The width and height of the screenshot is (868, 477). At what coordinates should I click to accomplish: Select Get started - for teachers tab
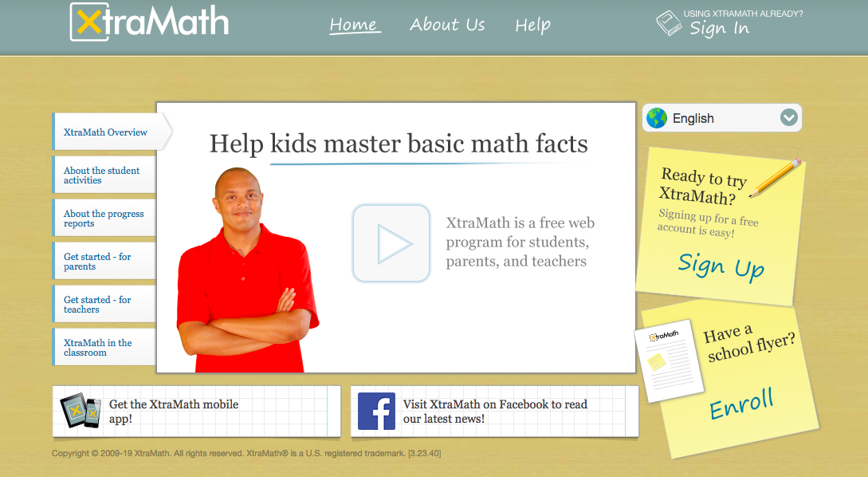tap(104, 304)
